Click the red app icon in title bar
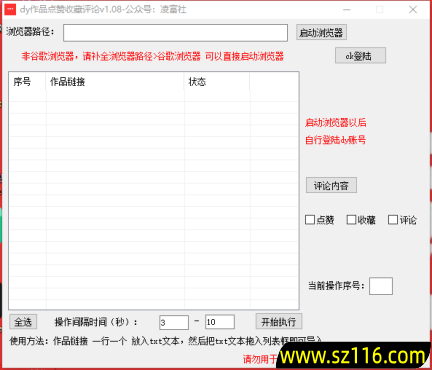The height and width of the screenshot is (370, 432). pyautogui.click(x=10, y=9)
